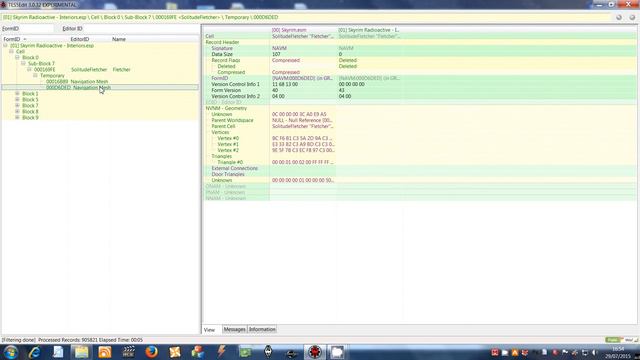Image resolution: width=640 pixels, height=360 pixels.
Task: Click the Vertex #0 row label
Action: pos(228,138)
